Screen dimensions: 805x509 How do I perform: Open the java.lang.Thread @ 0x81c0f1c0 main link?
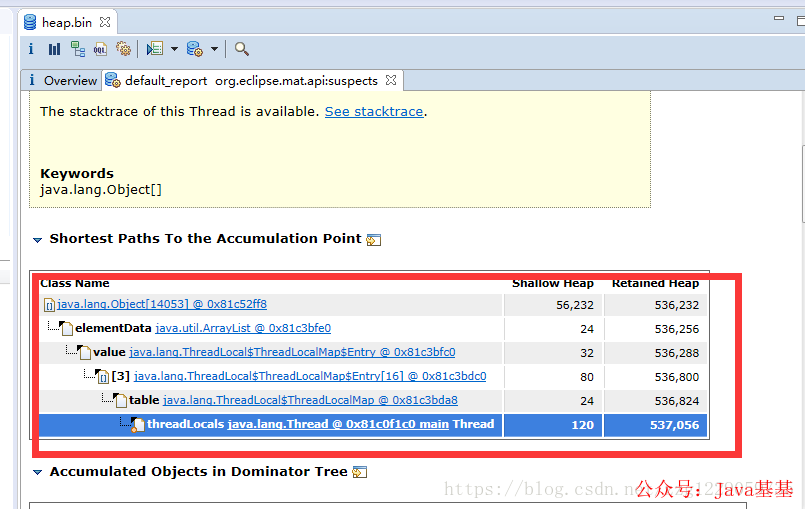pyautogui.click(x=338, y=424)
